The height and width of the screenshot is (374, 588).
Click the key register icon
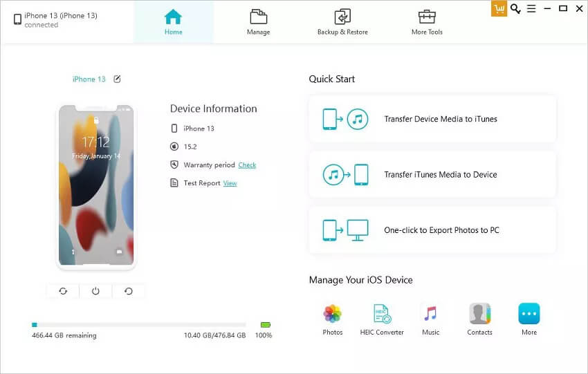click(515, 8)
